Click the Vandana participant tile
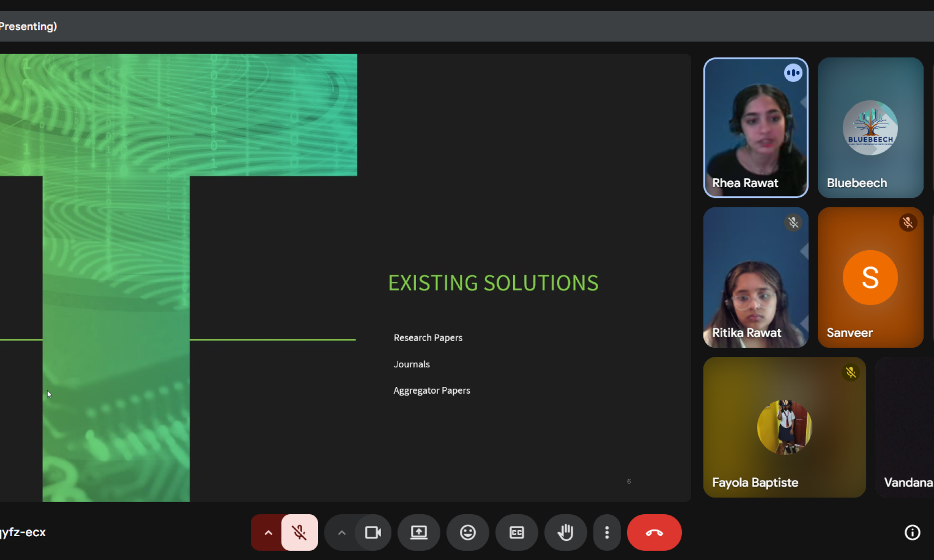This screenshot has width=934, height=560. pos(905,427)
